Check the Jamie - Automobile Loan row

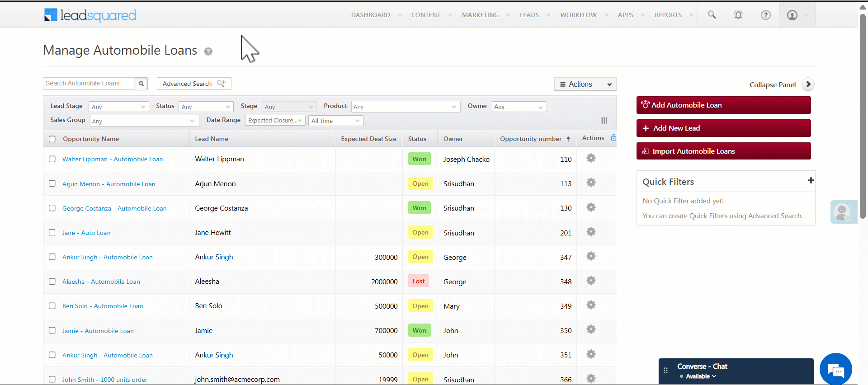[52, 330]
